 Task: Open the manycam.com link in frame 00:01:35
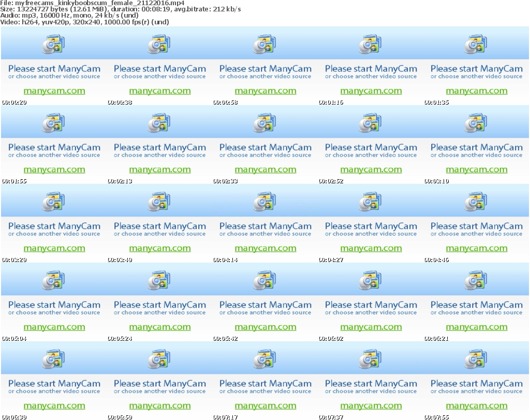pos(477,91)
